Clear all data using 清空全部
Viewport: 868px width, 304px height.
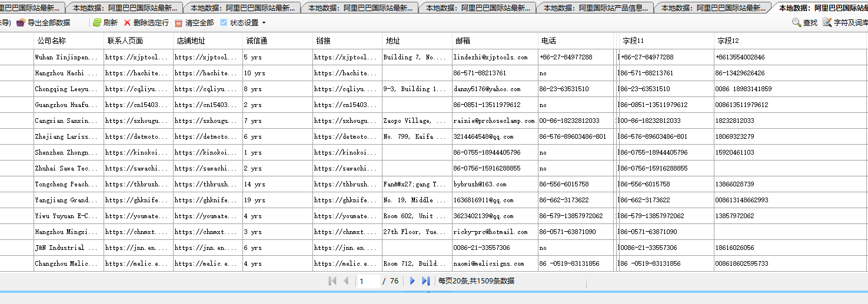point(194,22)
